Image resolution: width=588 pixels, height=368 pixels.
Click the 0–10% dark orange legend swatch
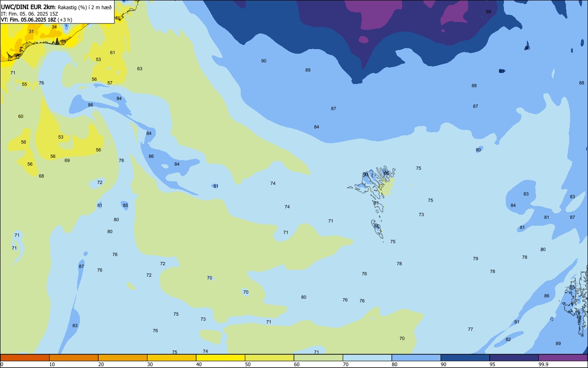coord(25,357)
